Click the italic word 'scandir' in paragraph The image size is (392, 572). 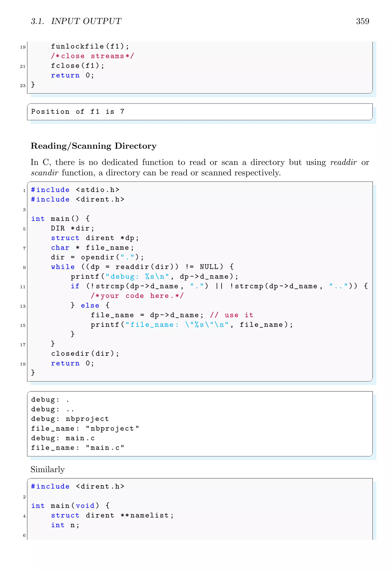(45, 173)
